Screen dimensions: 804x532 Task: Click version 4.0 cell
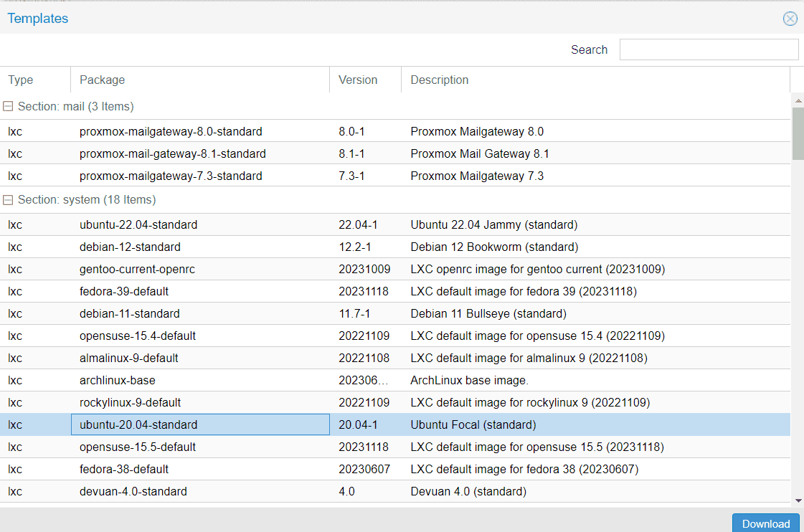[346, 492]
